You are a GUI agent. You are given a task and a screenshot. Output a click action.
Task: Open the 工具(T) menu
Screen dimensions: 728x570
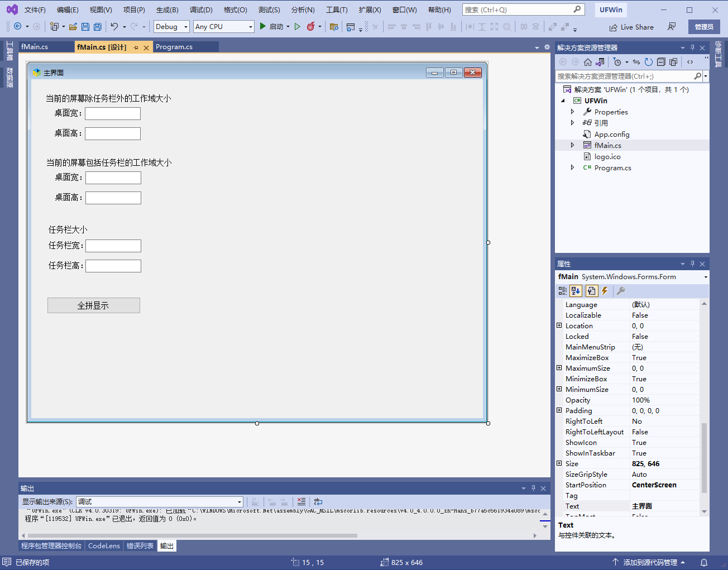[x=337, y=9]
